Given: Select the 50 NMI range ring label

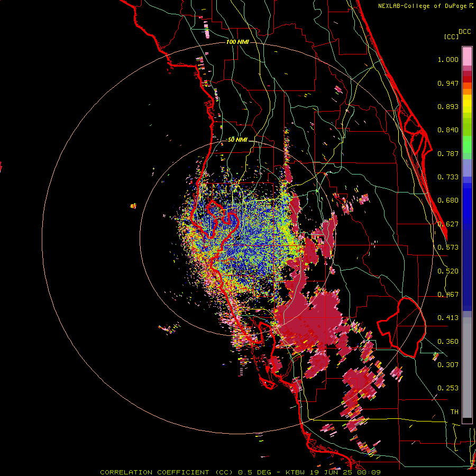Looking at the screenshot, I should point(237,140).
